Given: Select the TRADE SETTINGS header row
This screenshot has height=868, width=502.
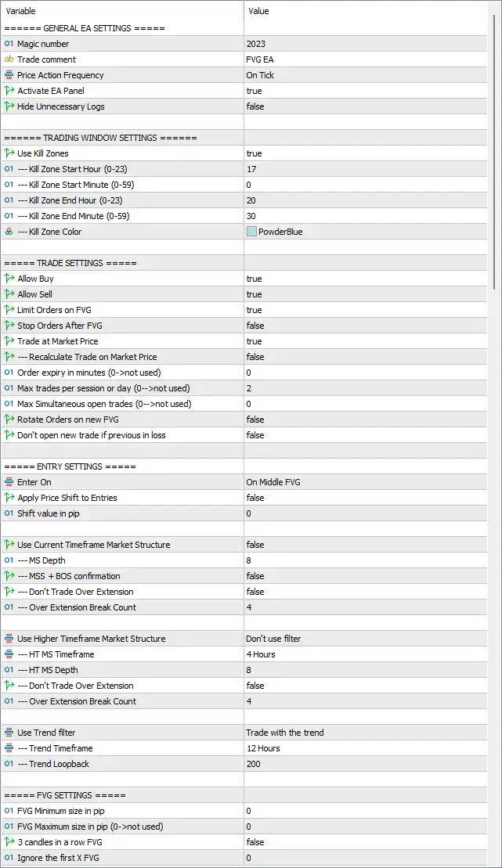Looking at the screenshot, I should [244, 263].
